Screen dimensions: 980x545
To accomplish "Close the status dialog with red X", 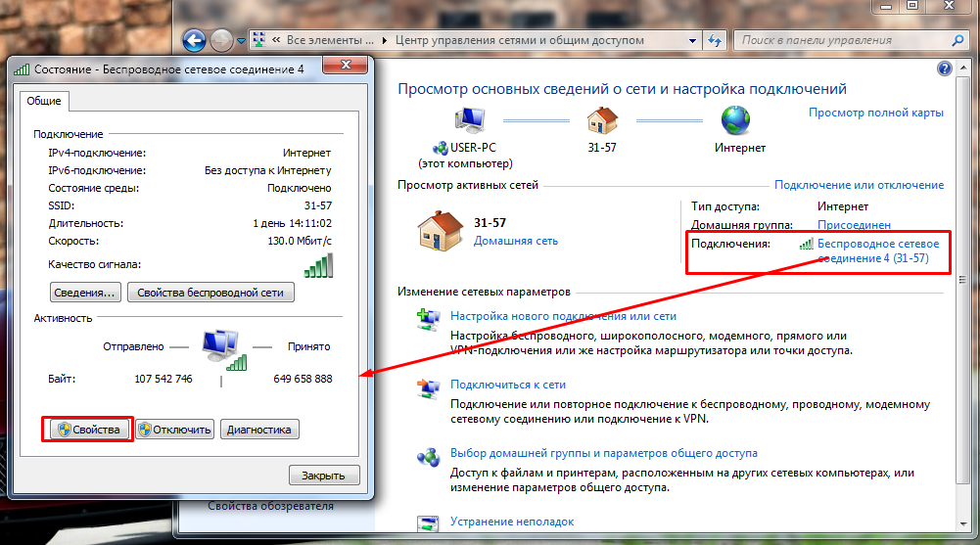I will click(x=345, y=65).
